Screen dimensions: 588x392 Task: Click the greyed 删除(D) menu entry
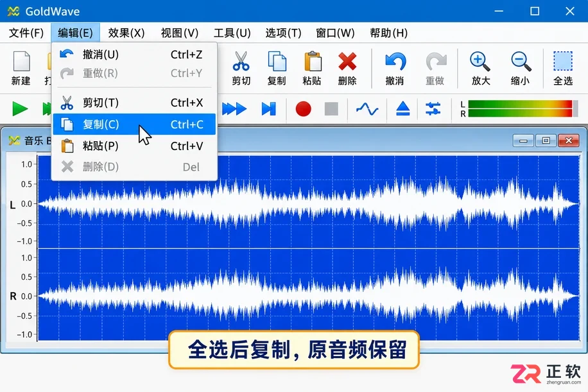point(134,167)
